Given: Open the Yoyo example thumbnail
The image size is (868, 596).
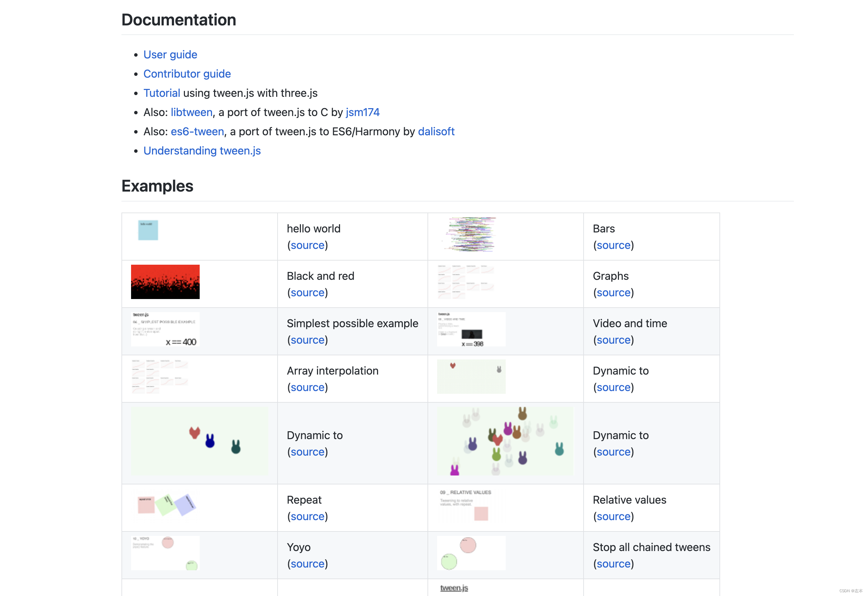Looking at the screenshot, I should [165, 553].
